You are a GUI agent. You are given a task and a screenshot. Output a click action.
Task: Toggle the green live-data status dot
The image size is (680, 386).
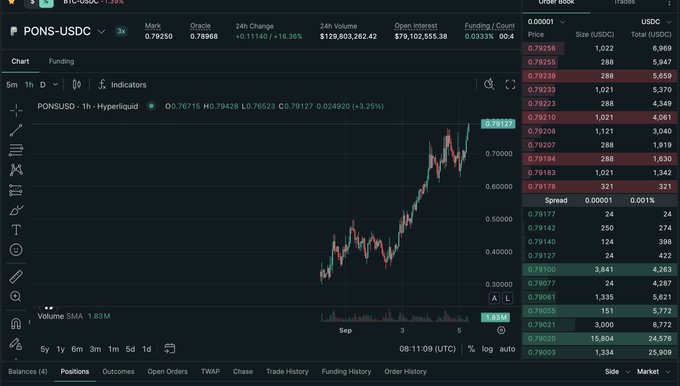[x=151, y=106]
